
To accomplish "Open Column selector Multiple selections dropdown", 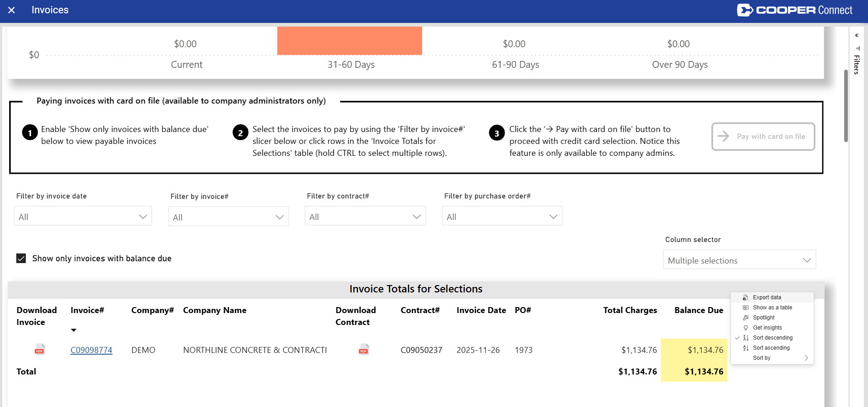I will point(739,260).
